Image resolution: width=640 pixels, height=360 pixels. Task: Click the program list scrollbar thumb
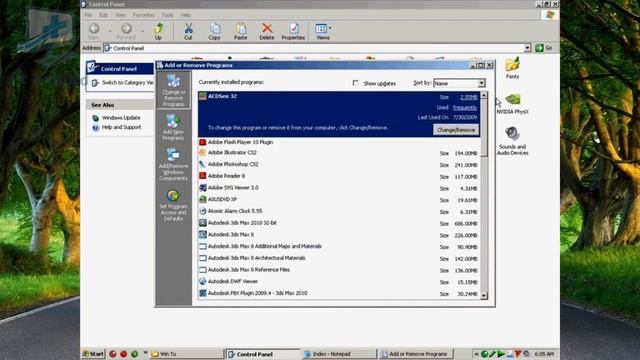[x=484, y=128]
